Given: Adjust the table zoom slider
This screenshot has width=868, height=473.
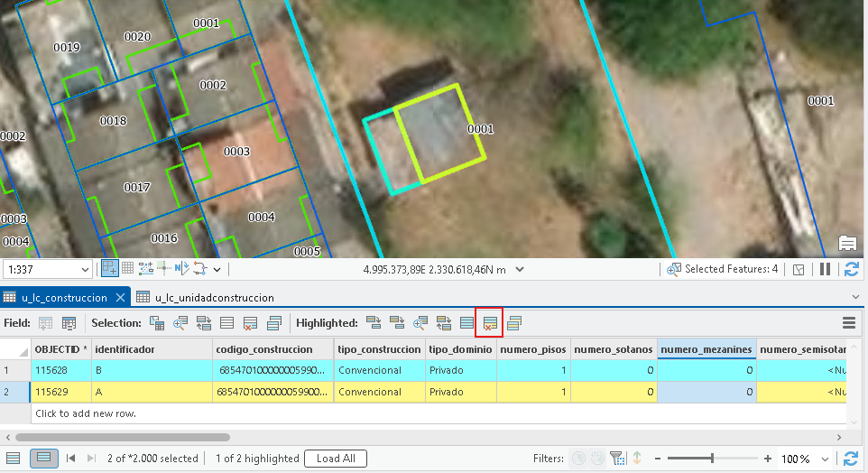Looking at the screenshot, I should point(712,458).
